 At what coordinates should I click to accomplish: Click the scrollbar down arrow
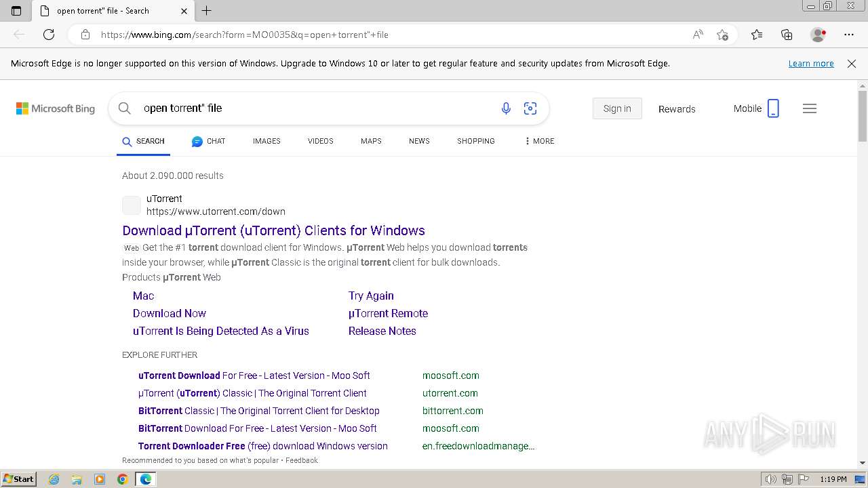pyautogui.click(x=863, y=463)
